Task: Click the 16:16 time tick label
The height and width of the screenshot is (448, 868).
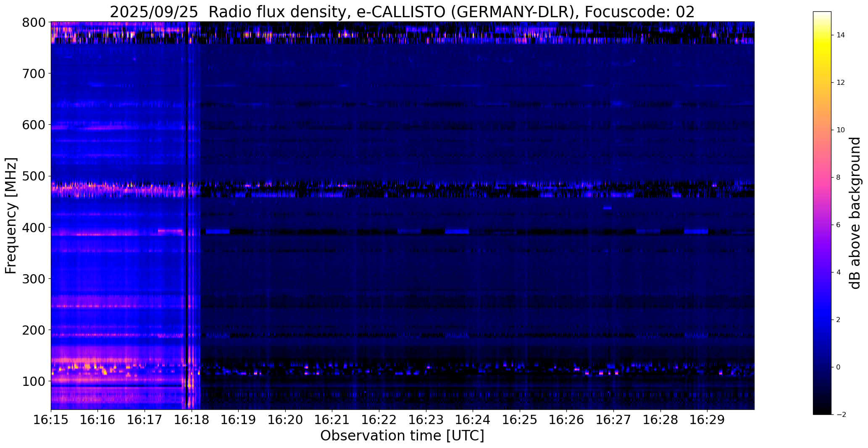Action: 98,419
